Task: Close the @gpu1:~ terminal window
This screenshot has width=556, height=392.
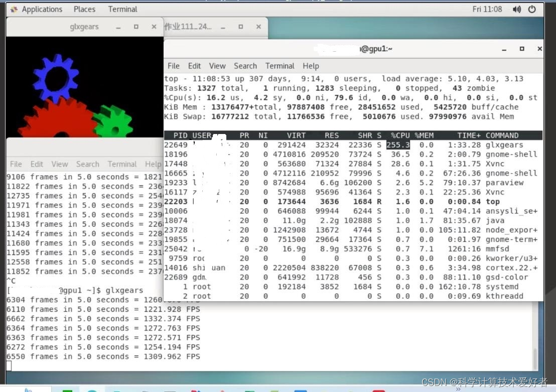Action: tap(539, 49)
